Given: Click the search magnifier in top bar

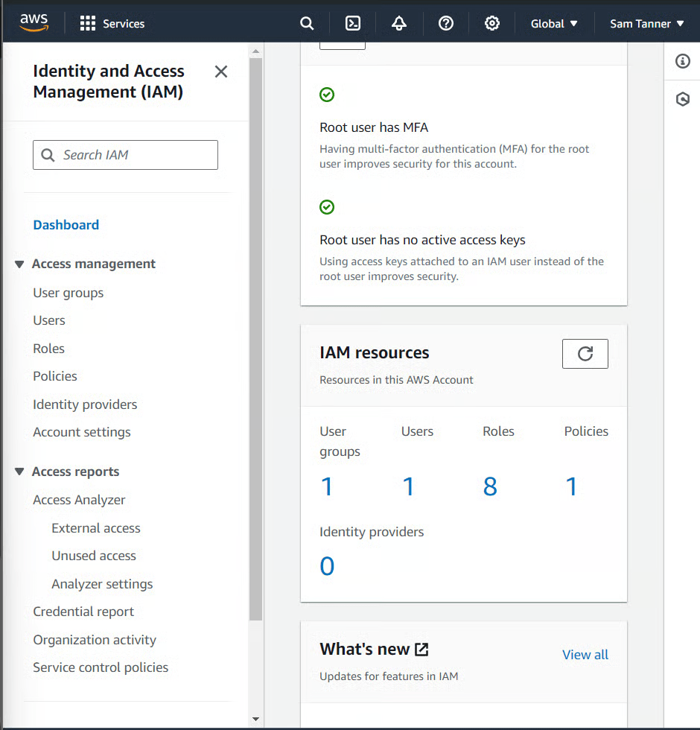Looking at the screenshot, I should 307,23.
